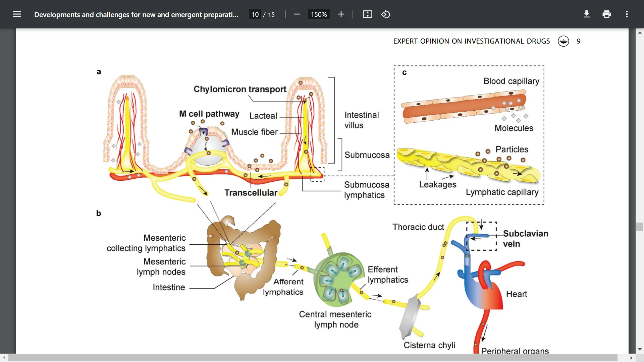Click the 'Efferent lymphatics' label
The width and height of the screenshot is (644, 362).
coord(388,275)
